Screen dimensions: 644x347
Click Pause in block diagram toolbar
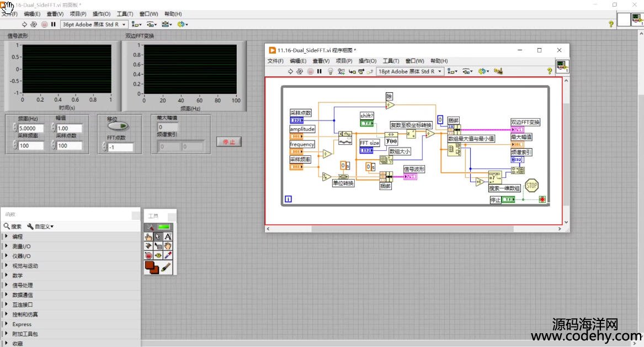[320, 71]
